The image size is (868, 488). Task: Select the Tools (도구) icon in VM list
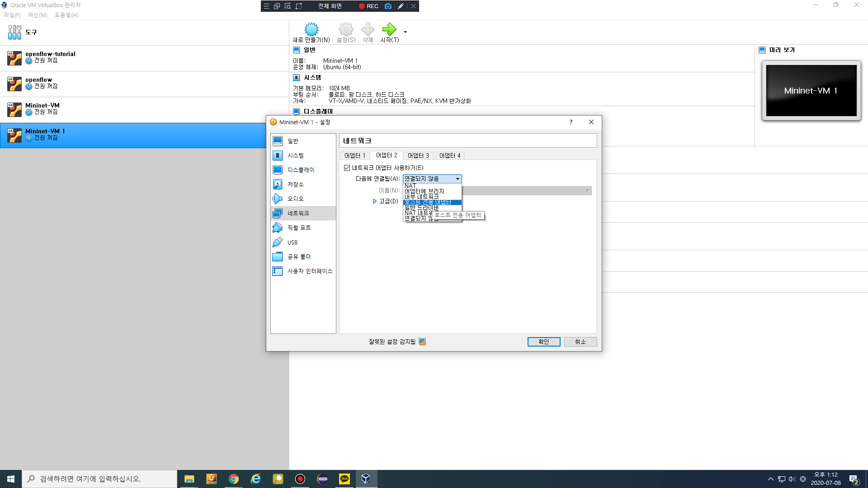tap(14, 32)
